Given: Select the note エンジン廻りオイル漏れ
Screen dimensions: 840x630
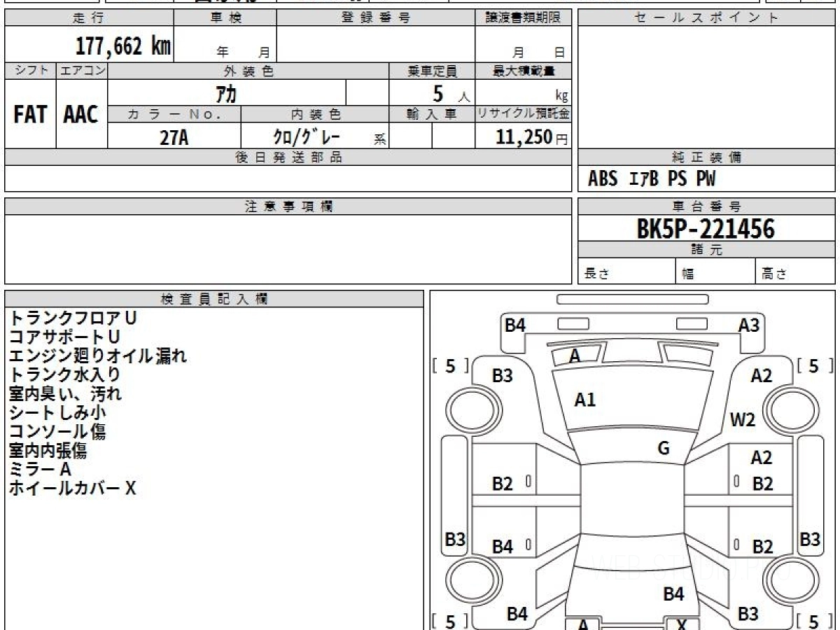Looking at the screenshot, I should pyautogui.click(x=98, y=356).
